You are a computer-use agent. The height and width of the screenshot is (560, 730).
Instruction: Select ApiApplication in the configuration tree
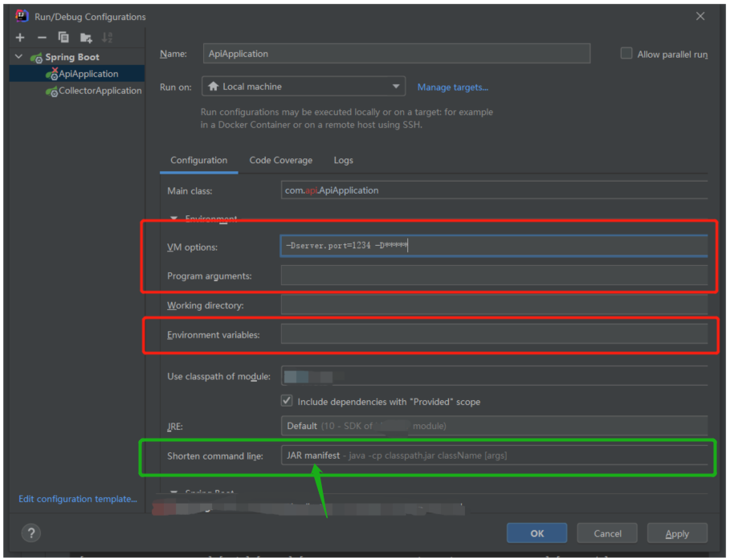[77, 74]
